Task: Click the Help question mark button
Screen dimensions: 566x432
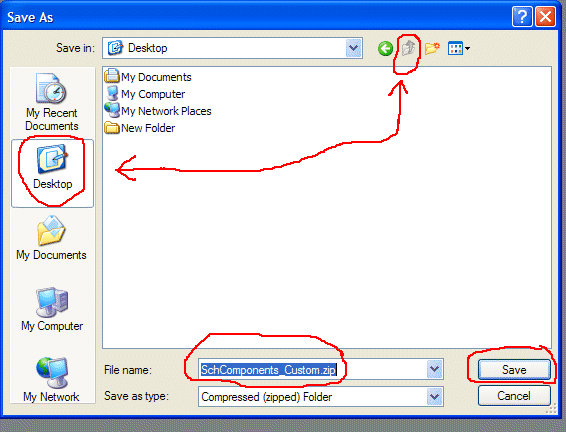Action: click(522, 17)
